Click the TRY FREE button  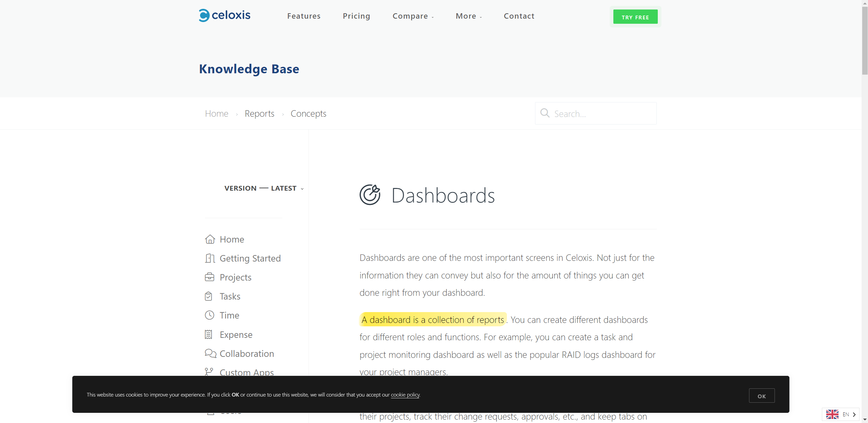pyautogui.click(x=635, y=17)
